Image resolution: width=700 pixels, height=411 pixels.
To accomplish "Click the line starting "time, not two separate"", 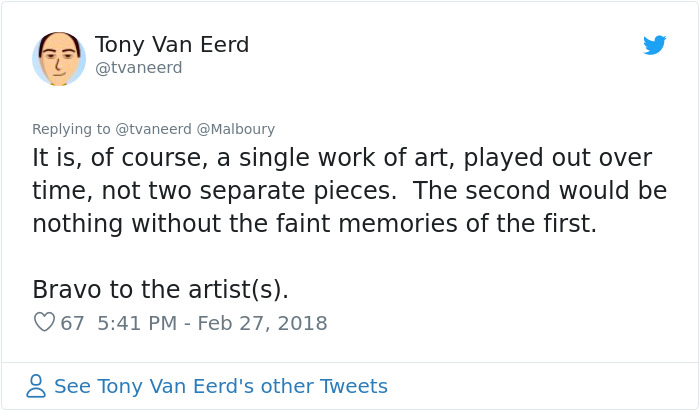I will (x=349, y=191).
